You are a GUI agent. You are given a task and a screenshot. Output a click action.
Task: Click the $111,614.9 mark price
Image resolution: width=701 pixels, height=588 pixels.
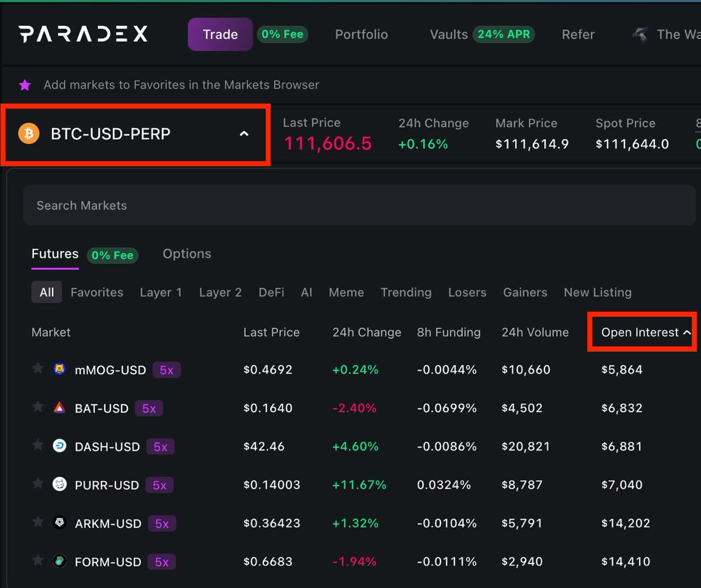(532, 144)
